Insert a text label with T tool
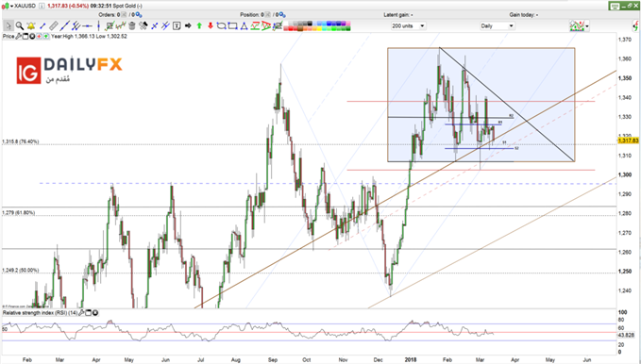The image size is (641, 364). click(177, 25)
